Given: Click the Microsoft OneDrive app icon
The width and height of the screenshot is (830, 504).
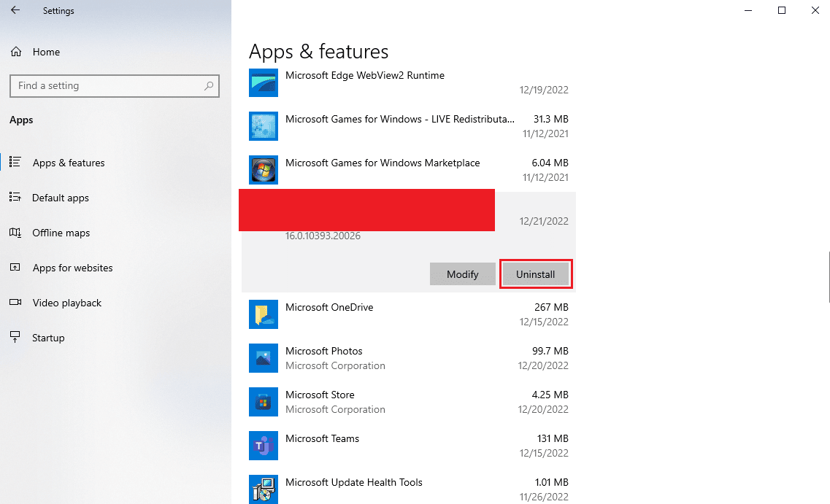Looking at the screenshot, I should (264, 314).
